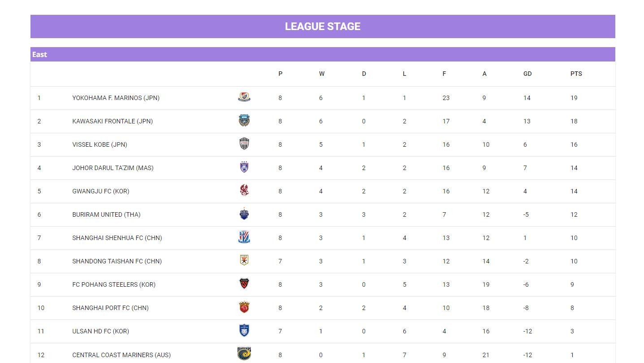Open the Central Coast Mariners (AUS) team name

click(x=121, y=355)
